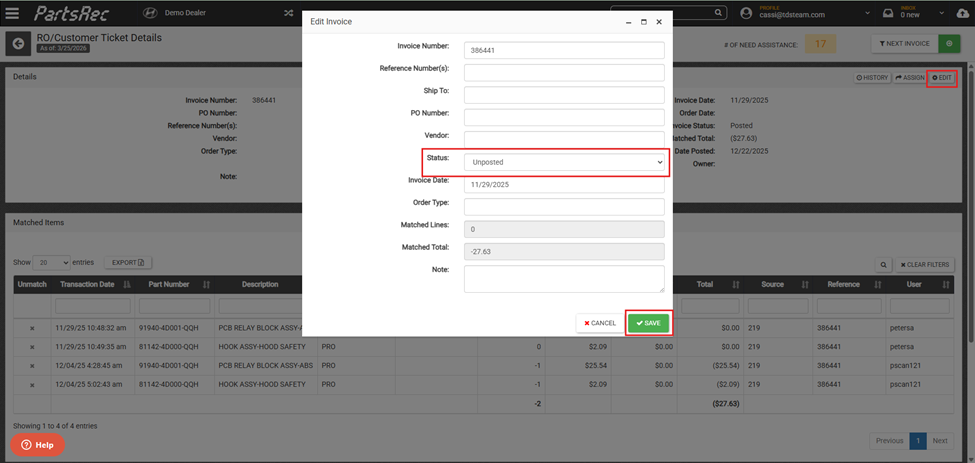Click the Cancel button
The width and height of the screenshot is (975, 463).
tap(600, 323)
